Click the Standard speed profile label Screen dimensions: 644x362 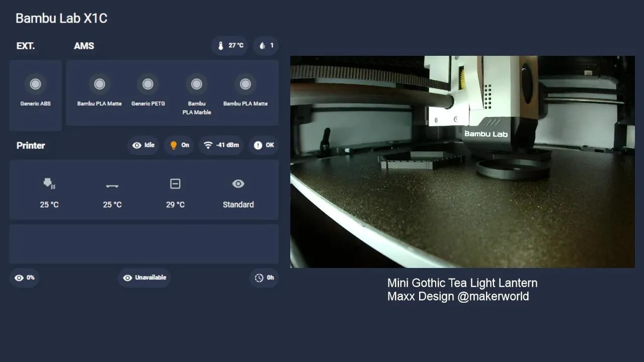coord(238,205)
